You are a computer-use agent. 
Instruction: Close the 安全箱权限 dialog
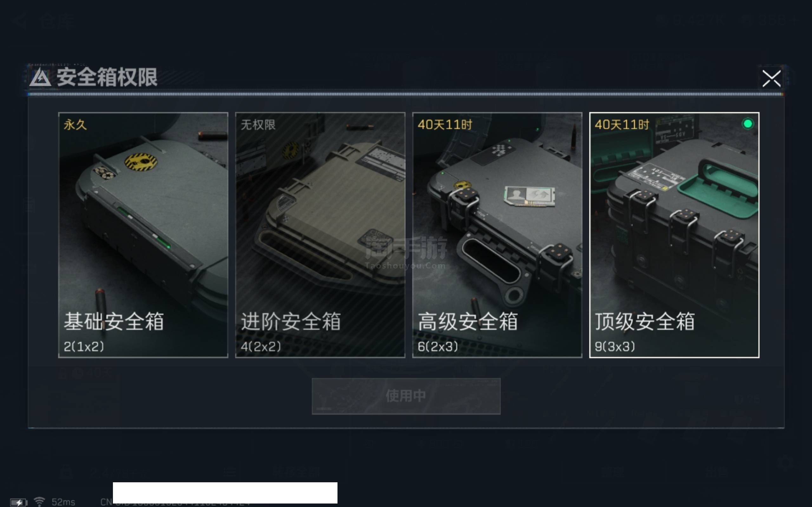point(771,79)
